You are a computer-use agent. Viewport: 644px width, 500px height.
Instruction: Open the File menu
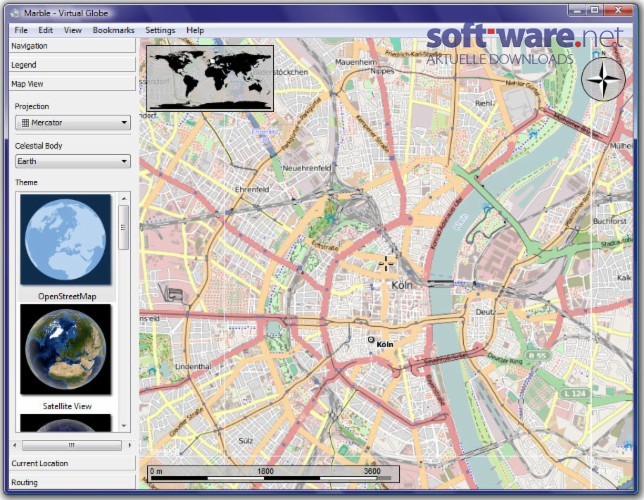(21, 30)
